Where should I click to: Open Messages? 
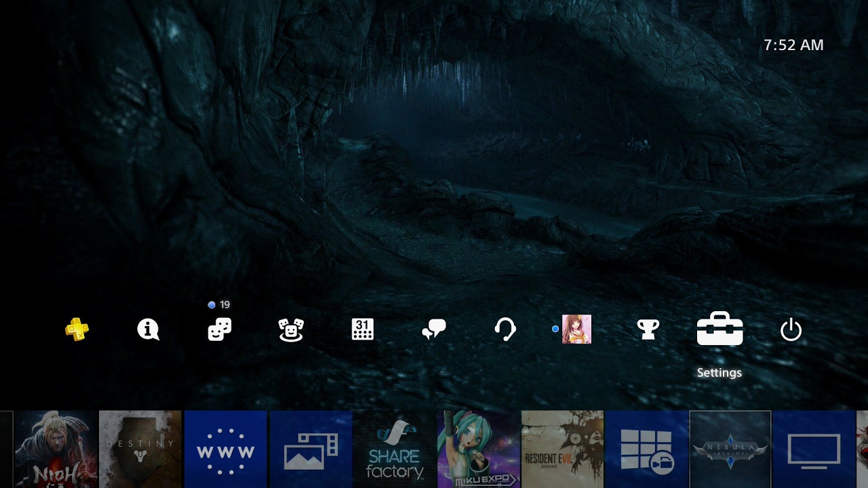click(434, 329)
